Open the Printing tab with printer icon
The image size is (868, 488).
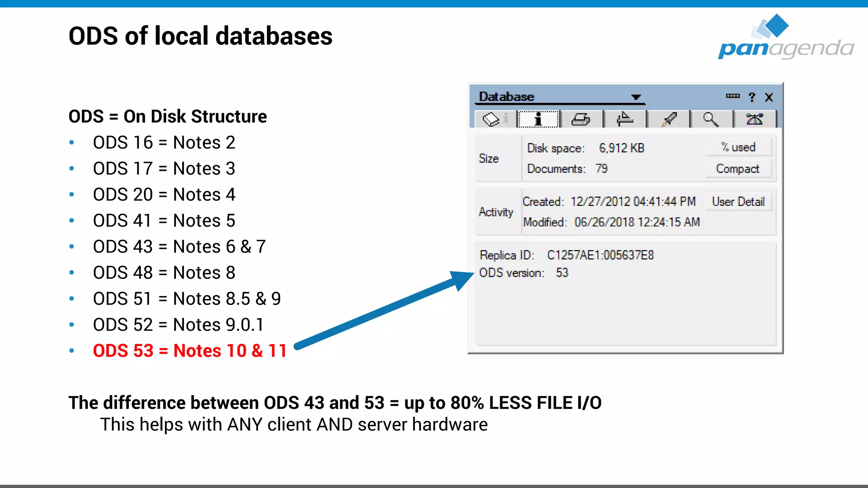coord(581,119)
